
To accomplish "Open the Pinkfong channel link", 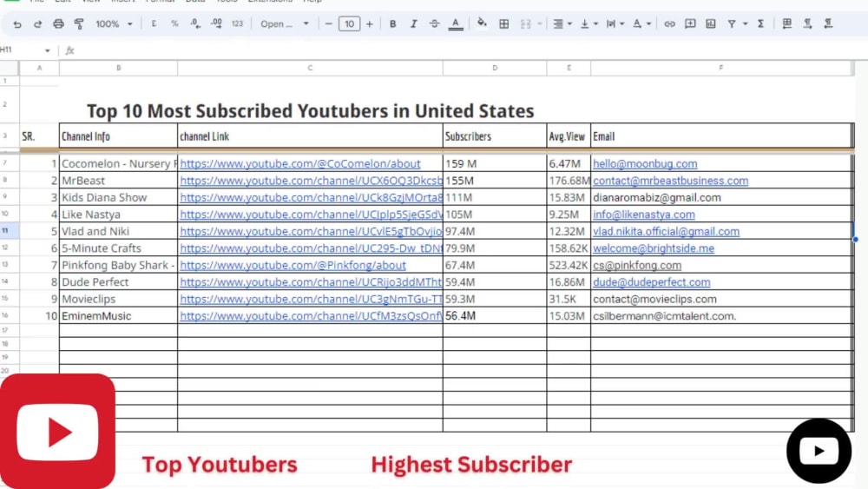I will (293, 265).
